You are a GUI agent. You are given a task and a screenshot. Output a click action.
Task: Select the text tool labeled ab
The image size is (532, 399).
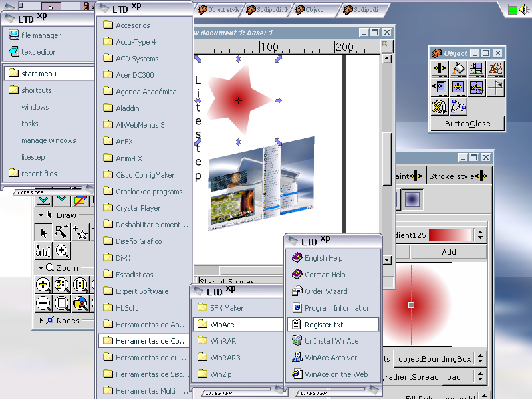coord(43,251)
